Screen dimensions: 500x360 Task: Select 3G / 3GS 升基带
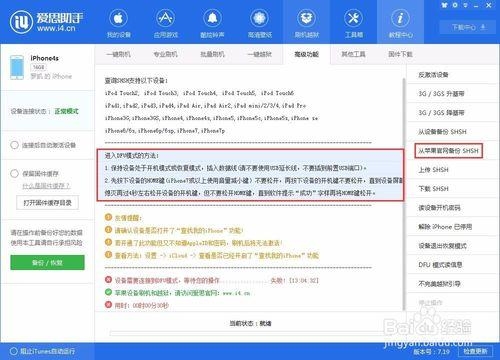point(441,94)
